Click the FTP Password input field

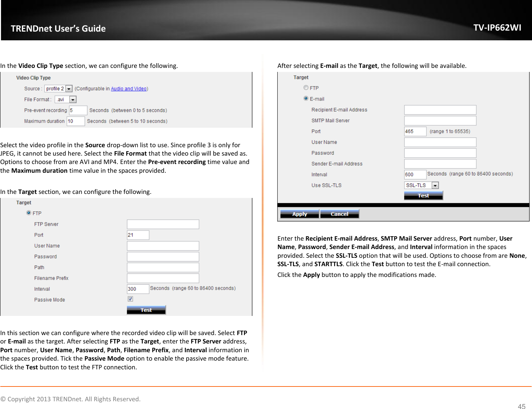point(163,256)
